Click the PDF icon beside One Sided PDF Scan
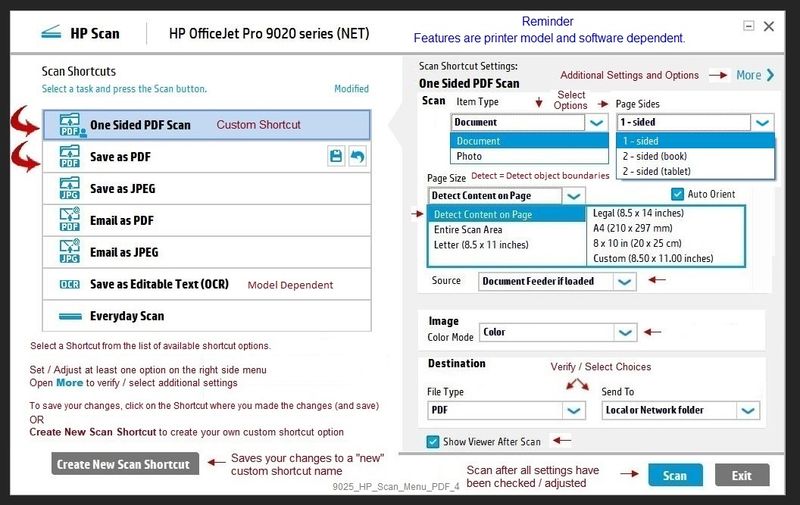Screen dimensions: 800x505 tap(70, 125)
